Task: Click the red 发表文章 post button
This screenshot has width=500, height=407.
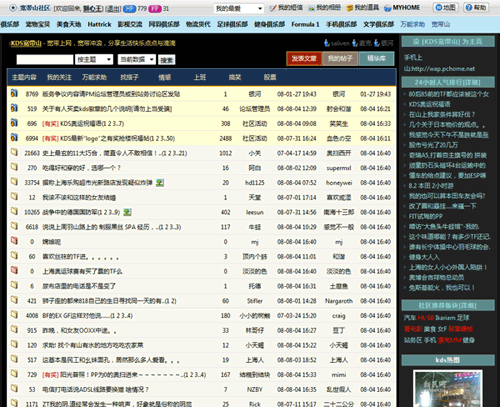Action: point(304,59)
